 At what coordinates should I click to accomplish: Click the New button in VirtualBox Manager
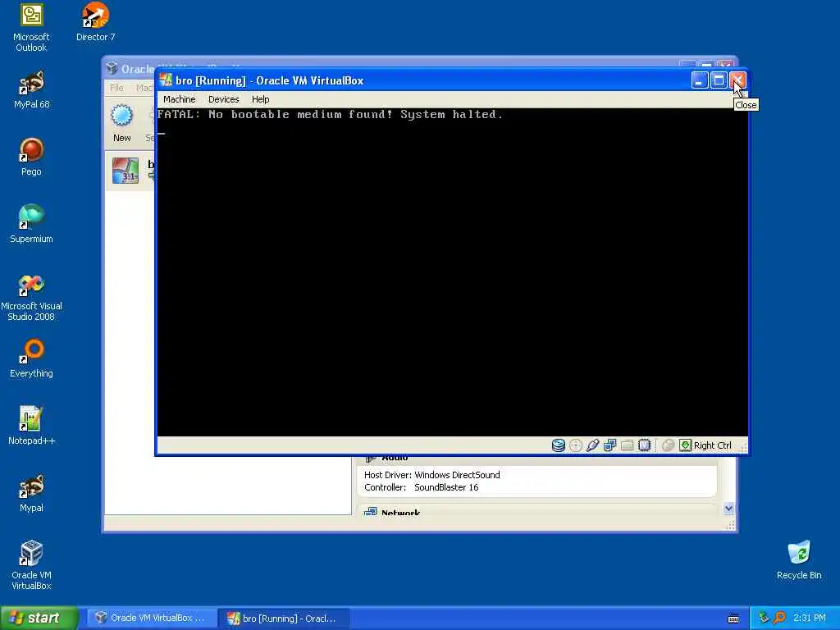click(121, 123)
